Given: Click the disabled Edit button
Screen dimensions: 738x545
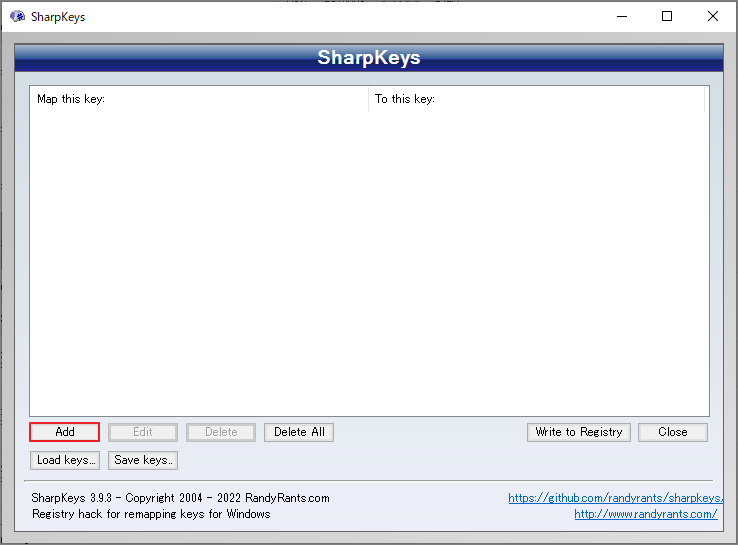Looking at the screenshot, I should pos(143,432).
